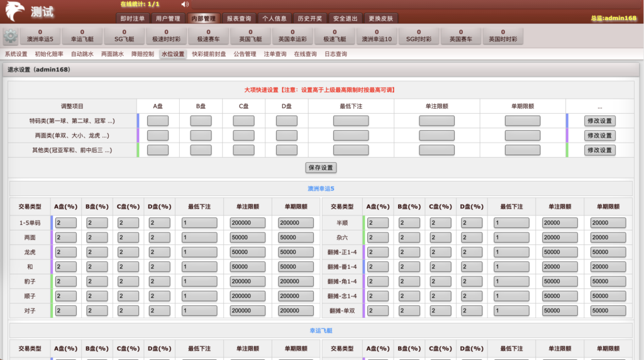644x360 pixels.
Task: Click the A盘 field in the 两面类 row
Action: click(158, 135)
